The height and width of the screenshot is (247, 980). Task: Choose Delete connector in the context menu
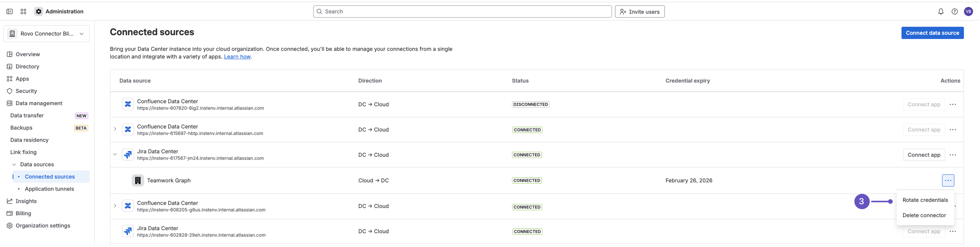(924, 215)
